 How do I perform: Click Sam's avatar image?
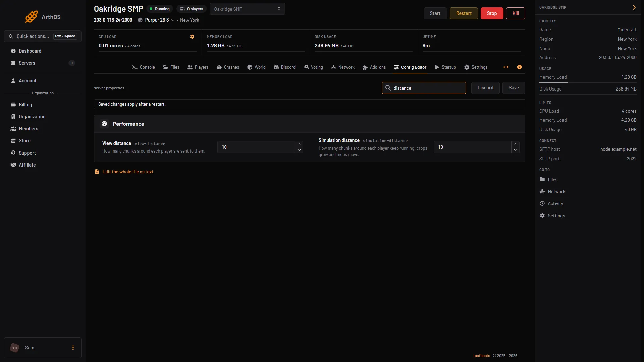pos(15,348)
